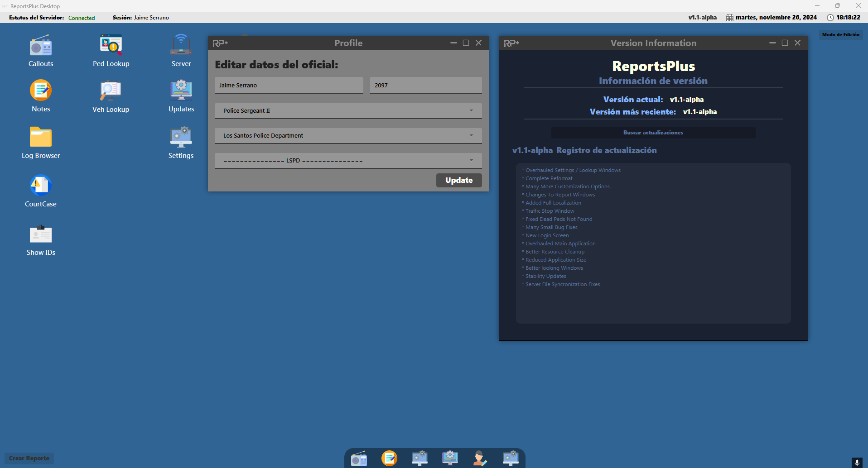Click the Update button in Profile
Viewport: 868px width, 468px height.
(458, 180)
